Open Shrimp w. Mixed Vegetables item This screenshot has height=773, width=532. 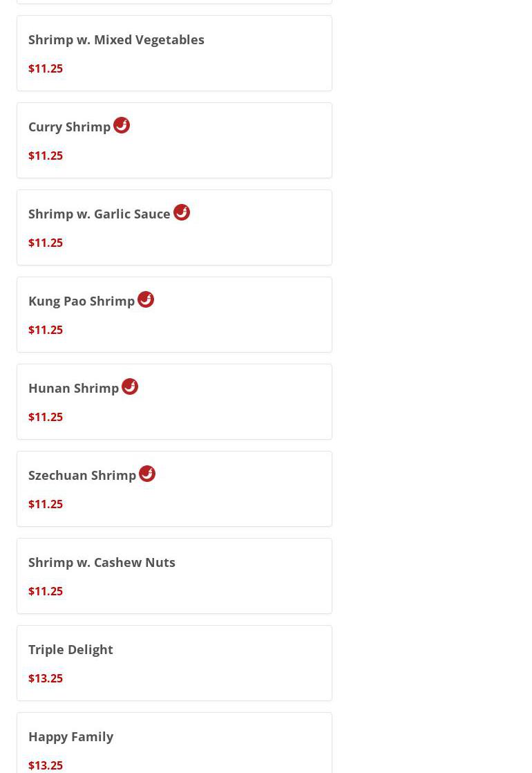point(116,39)
